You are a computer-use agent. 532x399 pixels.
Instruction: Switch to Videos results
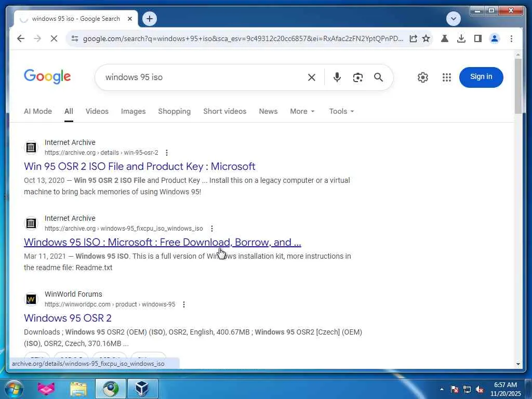point(97,111)
